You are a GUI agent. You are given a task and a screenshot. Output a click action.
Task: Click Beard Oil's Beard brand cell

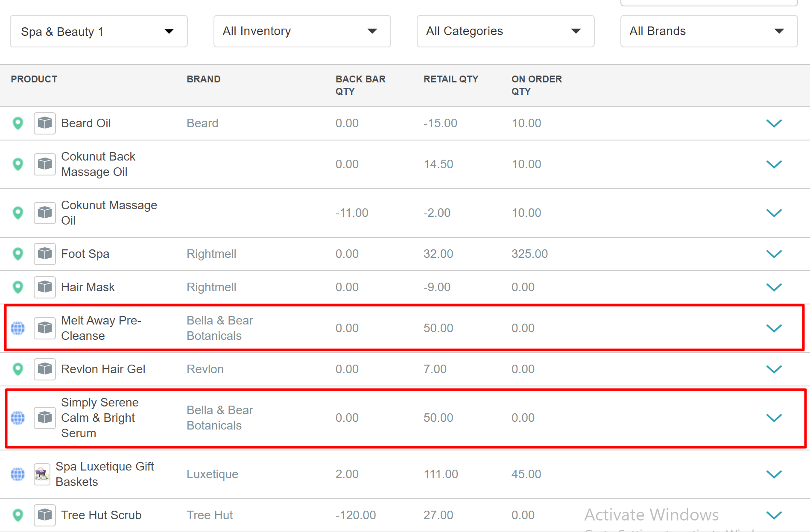pyautogui.click(x=202, y=123)
